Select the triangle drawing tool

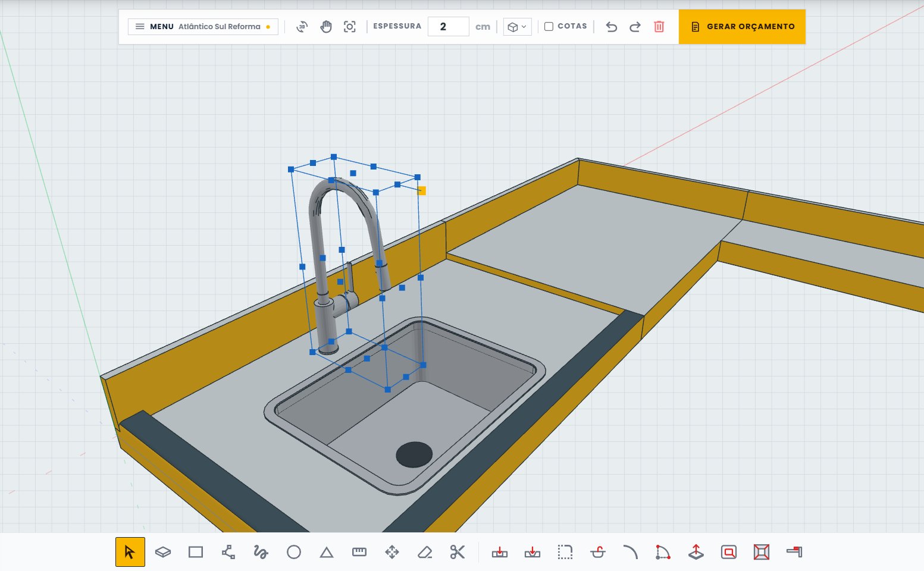pos(327,553)
